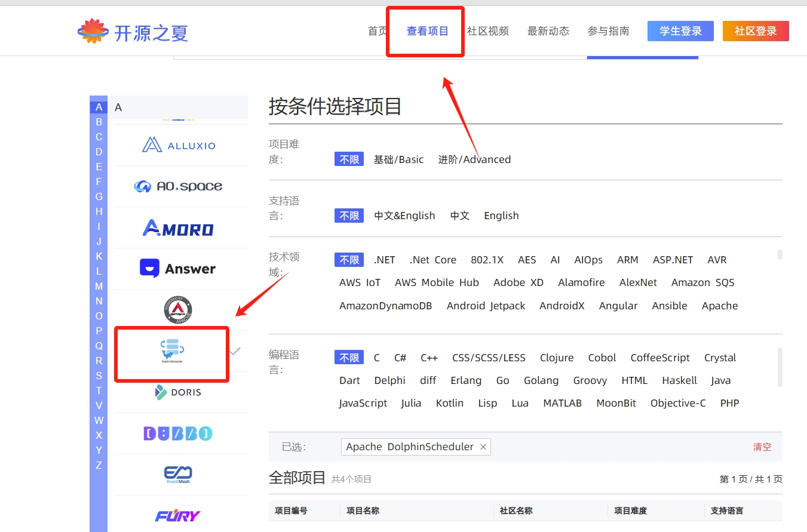Open the 首页 nav item
The image size is (807, 532).
(x=378, y=31)
